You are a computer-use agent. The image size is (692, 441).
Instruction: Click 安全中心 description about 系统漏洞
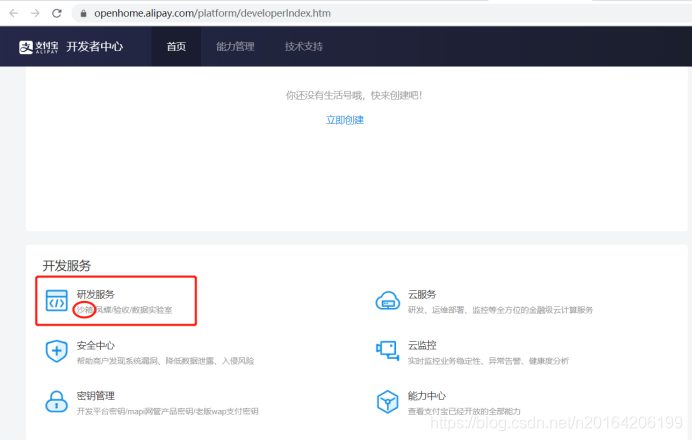[165, 361]
